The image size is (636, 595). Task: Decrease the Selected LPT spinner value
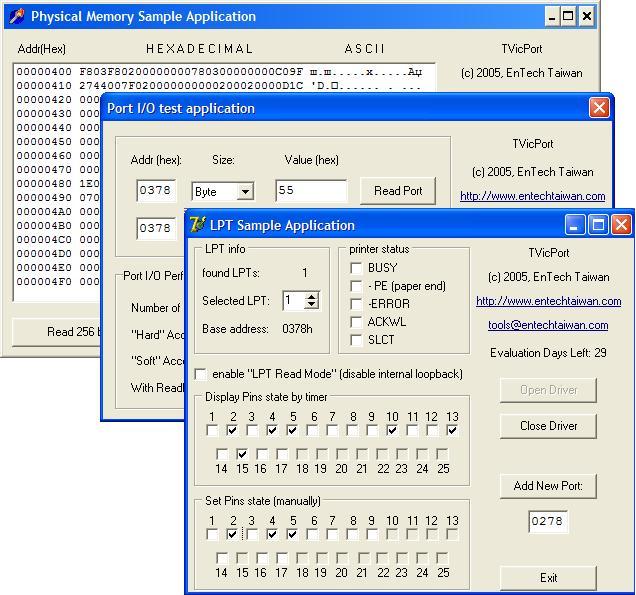312,305
